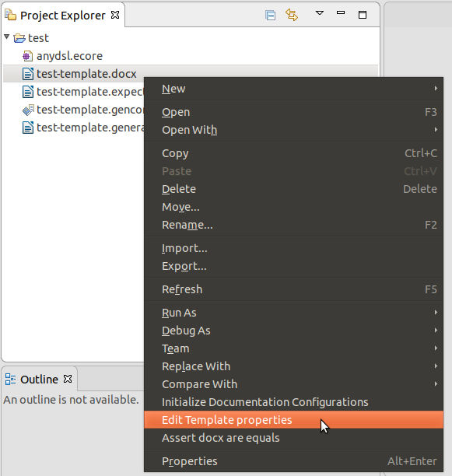This screenshot has height=476, width=452.
Task: Click the test-template.docx document icon
Action: 28,74
